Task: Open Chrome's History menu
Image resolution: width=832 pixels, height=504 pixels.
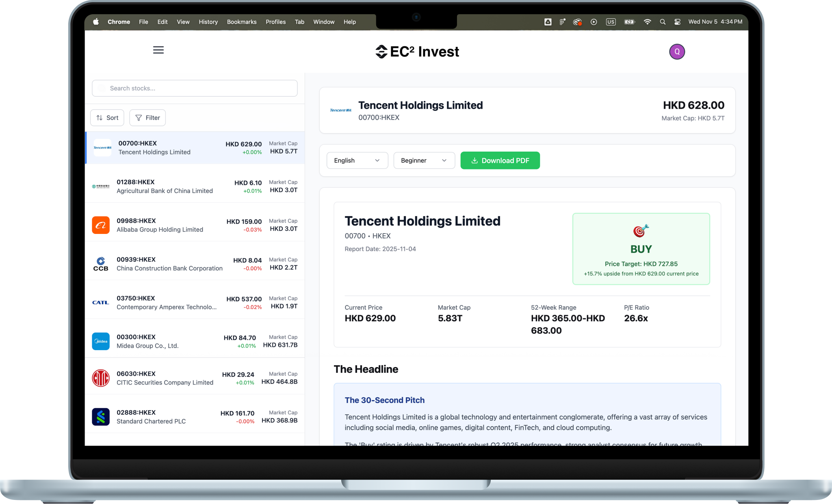Action: [208, 22]
